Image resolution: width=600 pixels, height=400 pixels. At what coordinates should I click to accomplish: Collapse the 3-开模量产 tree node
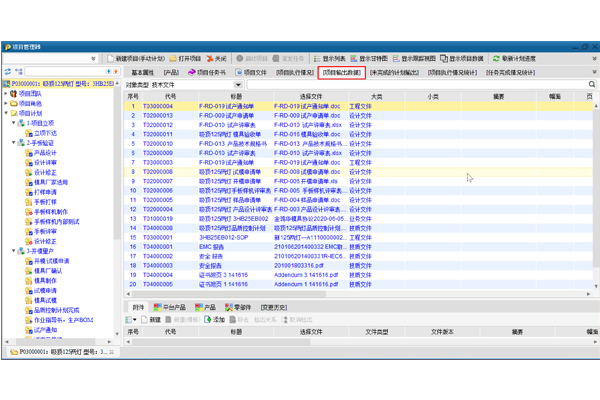pyautogui.click(x=13, y=251)
